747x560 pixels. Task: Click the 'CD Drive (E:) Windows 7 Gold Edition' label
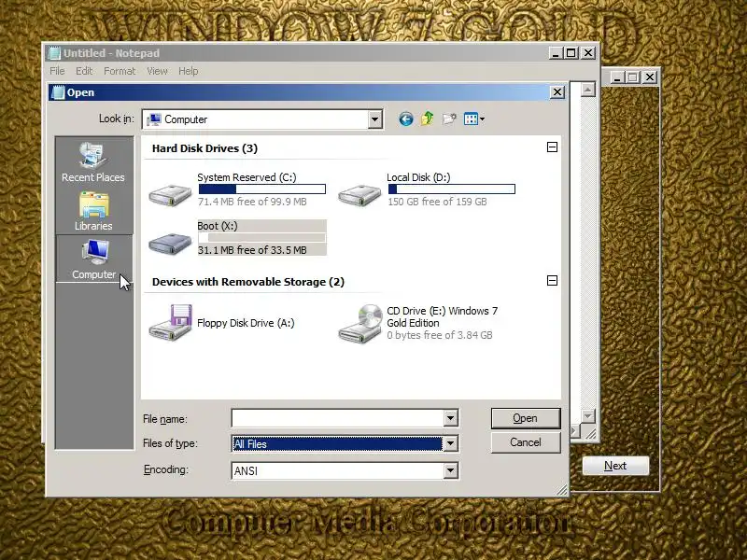[442, 316]
